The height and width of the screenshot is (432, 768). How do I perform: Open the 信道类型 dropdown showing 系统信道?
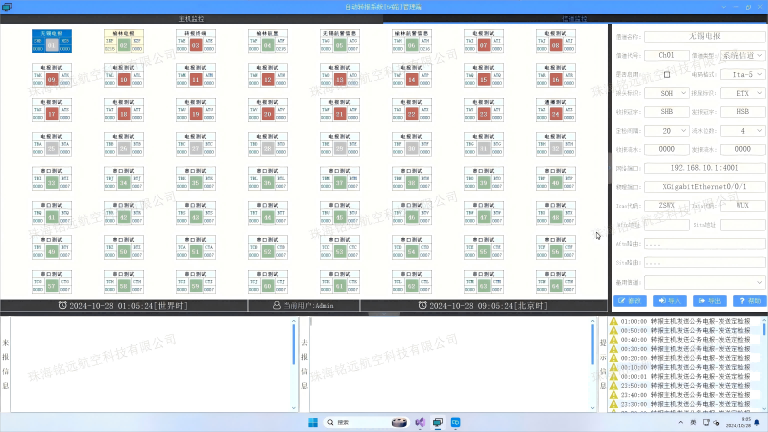[x=742, y=55]
